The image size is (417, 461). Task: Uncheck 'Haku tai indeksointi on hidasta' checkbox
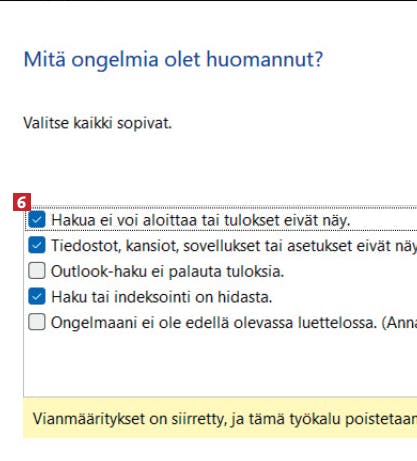37,296
